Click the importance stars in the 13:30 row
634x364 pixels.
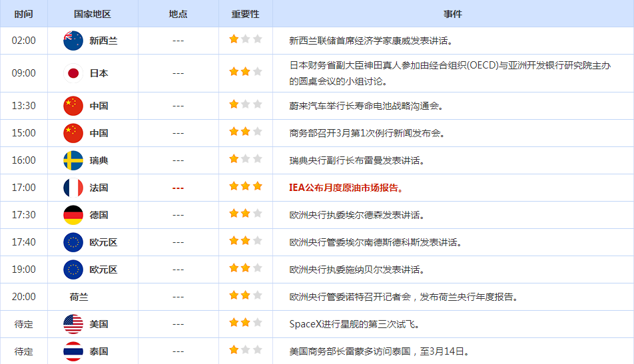(246, 104)
